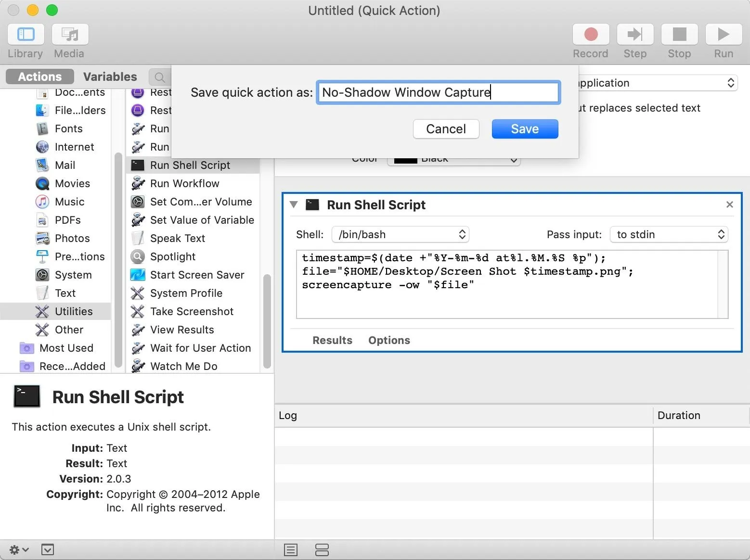The image size is (750, 560).
Task: Remove the Run Shell Script action
Action: point(730,204)
